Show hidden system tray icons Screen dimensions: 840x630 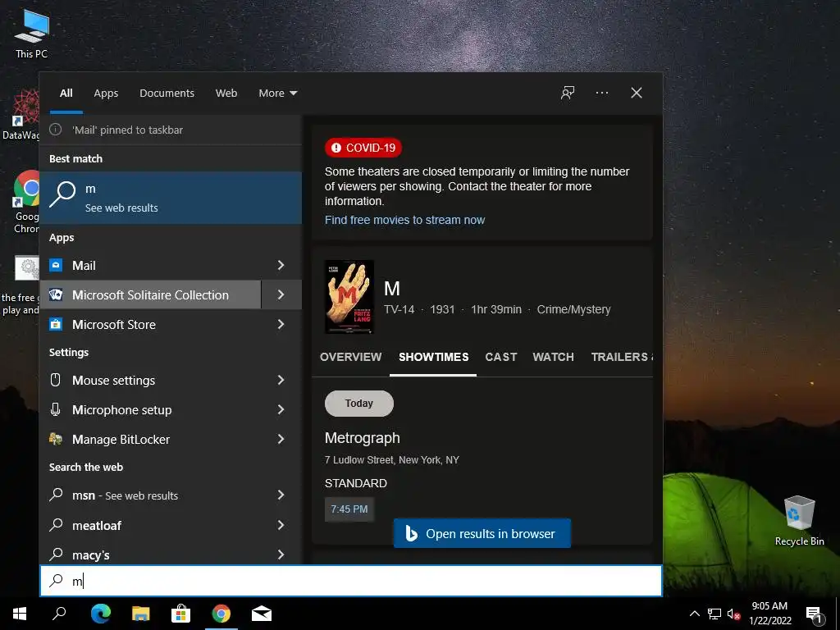coord(694,614)
